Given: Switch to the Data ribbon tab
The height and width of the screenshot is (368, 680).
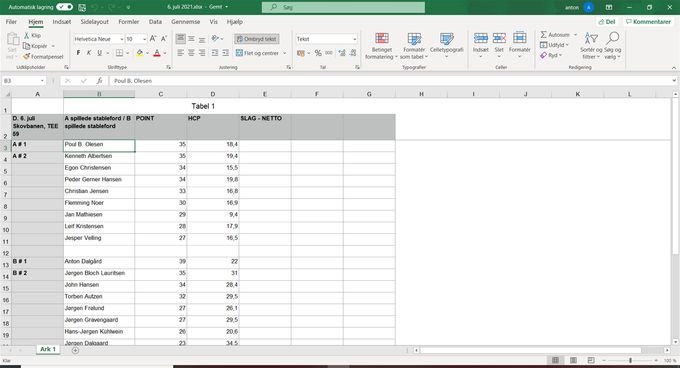Looking at the screenshot, I should click(155, 22).
